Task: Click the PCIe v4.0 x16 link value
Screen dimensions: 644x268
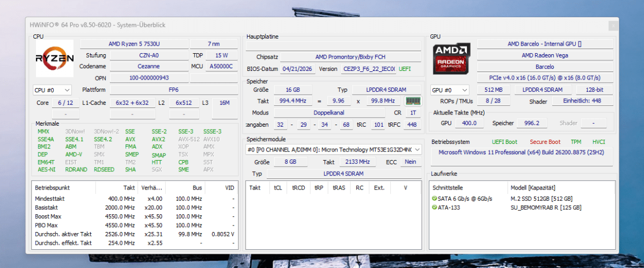Action: click(x=545, y=78)
